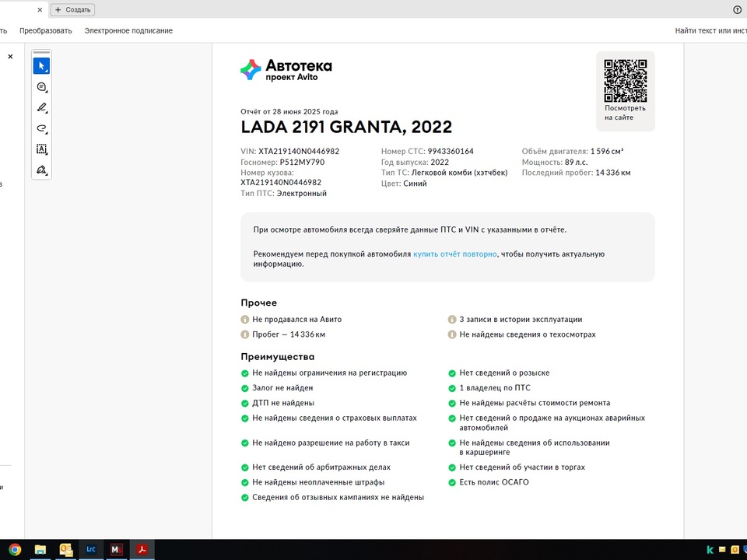Activate the highlighter pen tool

click(x=41, y=107)
